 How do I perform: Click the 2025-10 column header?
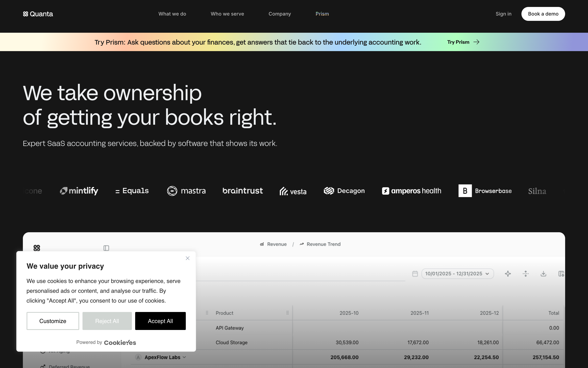[x=349, y=313]
